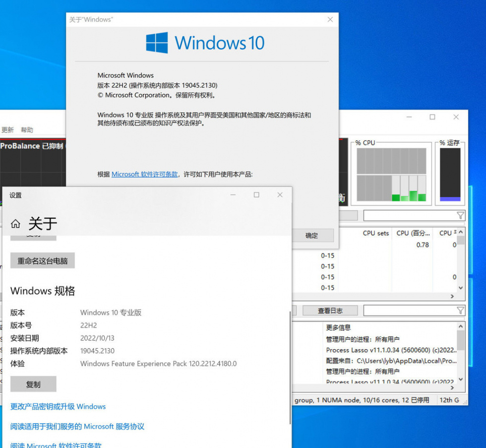Click the lower filter funnel icon beside 查看日志

tap(460, 311)
